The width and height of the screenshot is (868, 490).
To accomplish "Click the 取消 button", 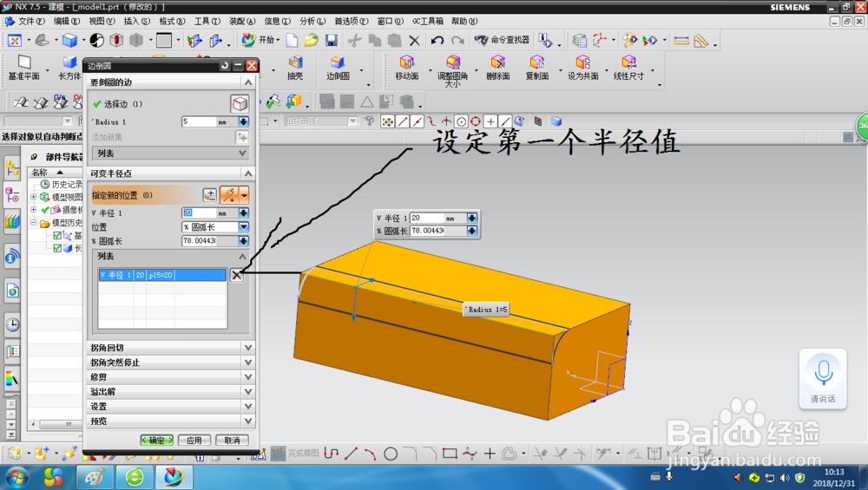I will 232,441.
